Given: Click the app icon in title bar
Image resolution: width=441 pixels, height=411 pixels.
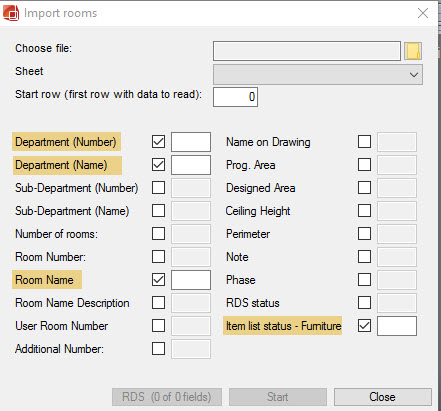Looking at the screenshot, I should click(x=11, y=13).
